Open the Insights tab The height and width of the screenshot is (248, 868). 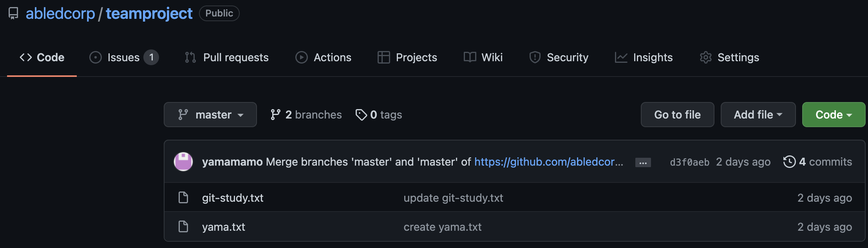644,57
